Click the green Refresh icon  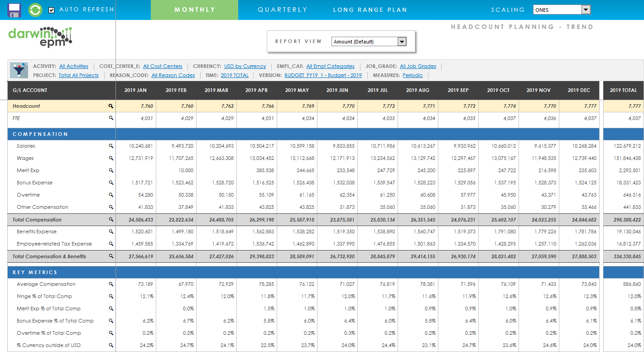coord(35,10)
